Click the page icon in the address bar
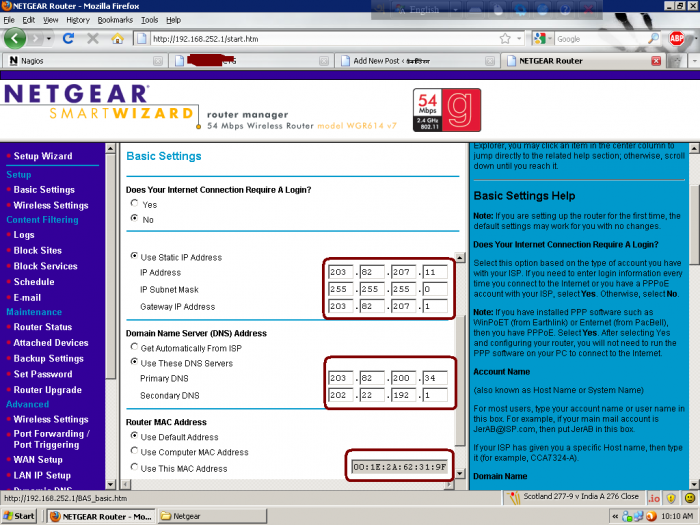Image resolution: width=700 pixels, height=525 pixels. (x=142, y=39)
